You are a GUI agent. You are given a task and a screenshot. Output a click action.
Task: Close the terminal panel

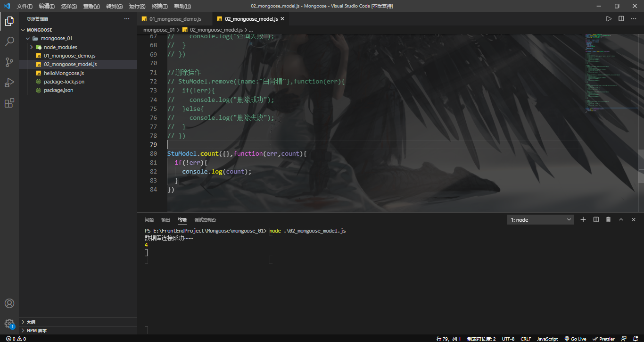tap(634, 219)
